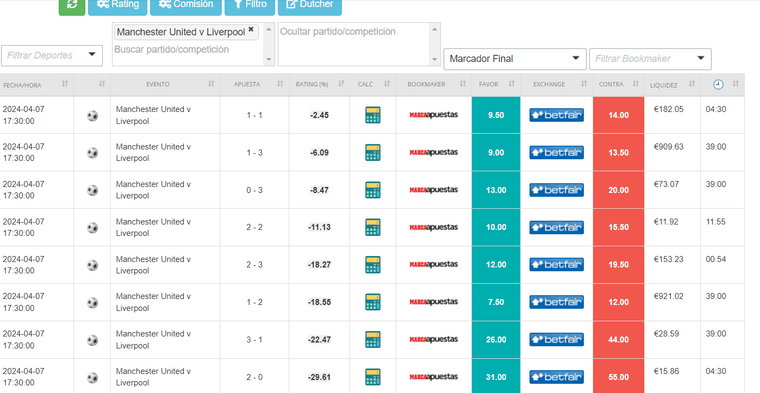Sort by the EXCHANGE column header

556,84
